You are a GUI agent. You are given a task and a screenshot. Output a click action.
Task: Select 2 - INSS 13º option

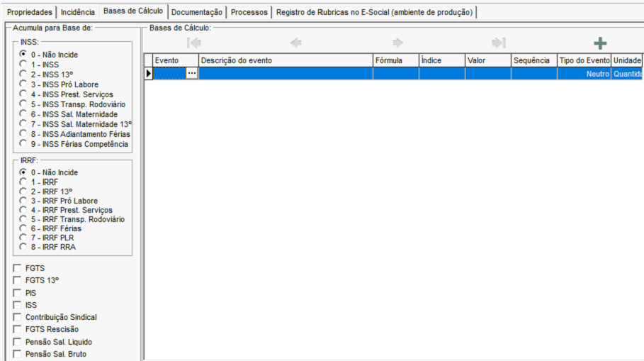point(23,74)
